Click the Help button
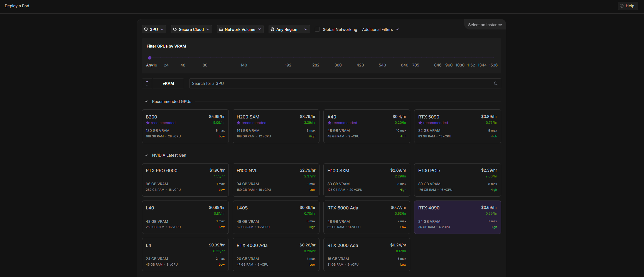 click(628, 6)
